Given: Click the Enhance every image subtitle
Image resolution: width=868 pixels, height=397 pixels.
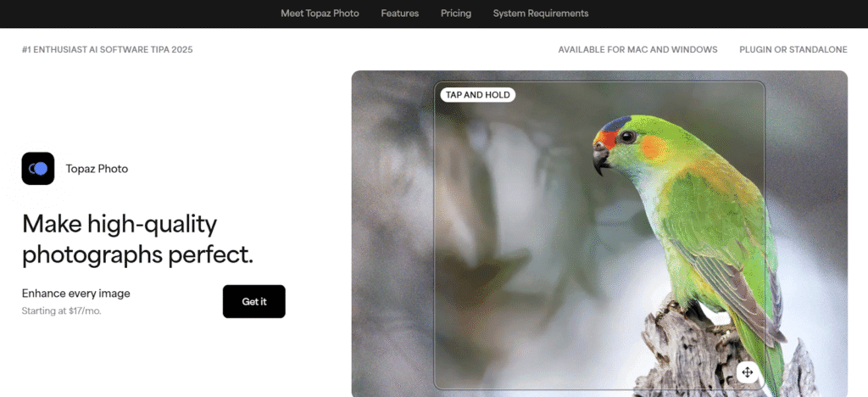Looking at the screenshot, I should (x=75, y=294).
